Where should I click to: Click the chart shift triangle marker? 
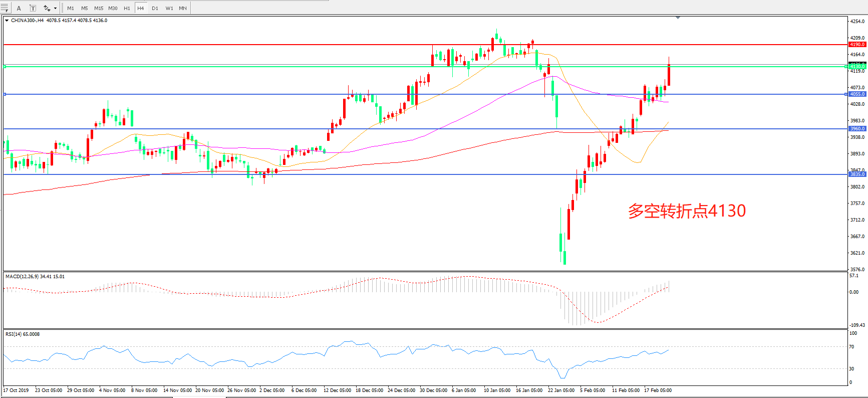click(678, 18)
